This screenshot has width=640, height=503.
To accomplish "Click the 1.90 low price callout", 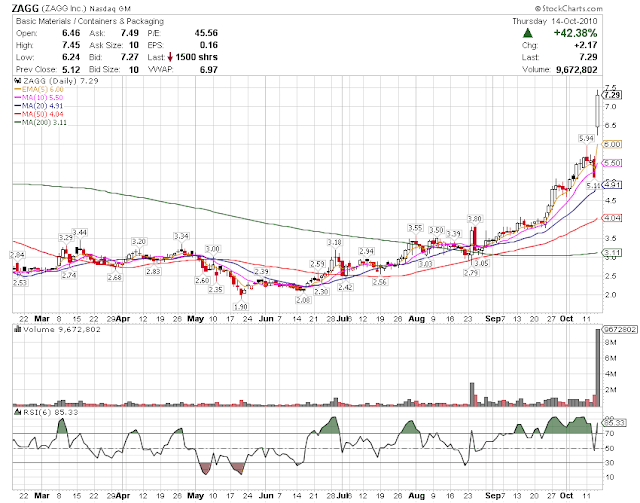I will [240, 306].
